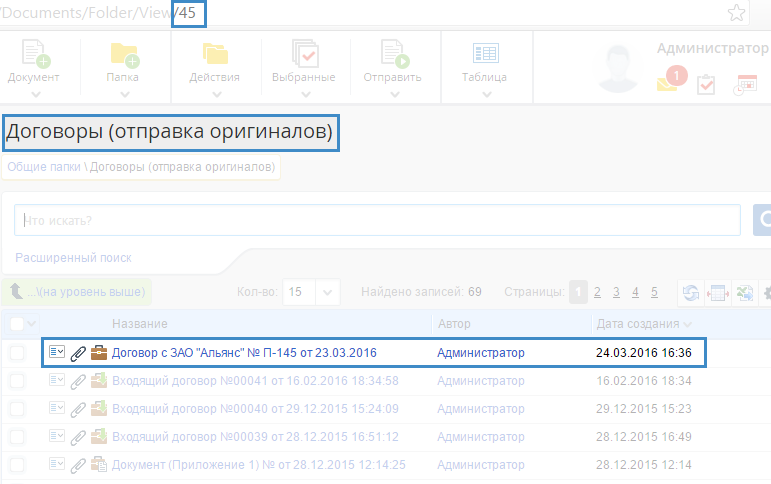Go to results page 4
Screen dimensions: 771x484
click(x=635, y=292)
